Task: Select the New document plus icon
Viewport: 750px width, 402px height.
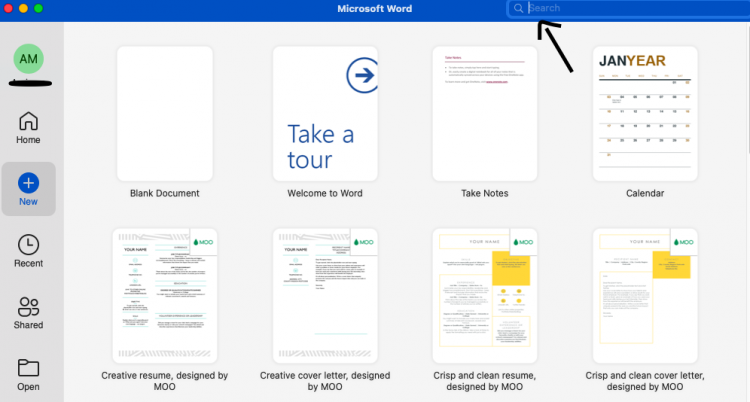Action: coord(28,183)
